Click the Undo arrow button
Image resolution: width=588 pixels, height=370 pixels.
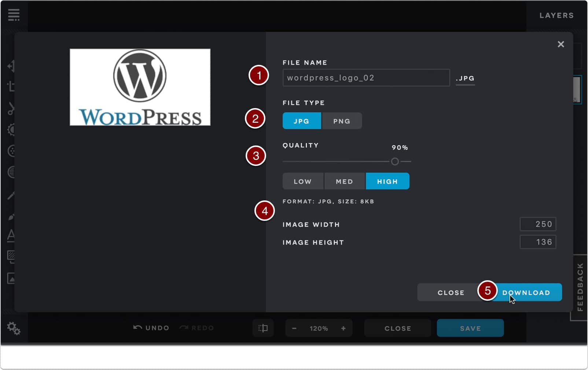click(x=151, y=328)
